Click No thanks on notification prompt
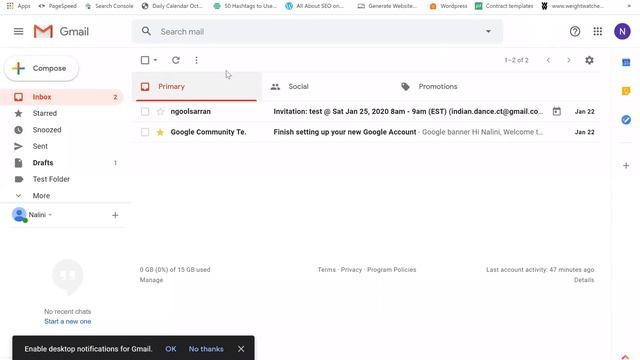Screen dimensions: 640x360 click(206, 349)
